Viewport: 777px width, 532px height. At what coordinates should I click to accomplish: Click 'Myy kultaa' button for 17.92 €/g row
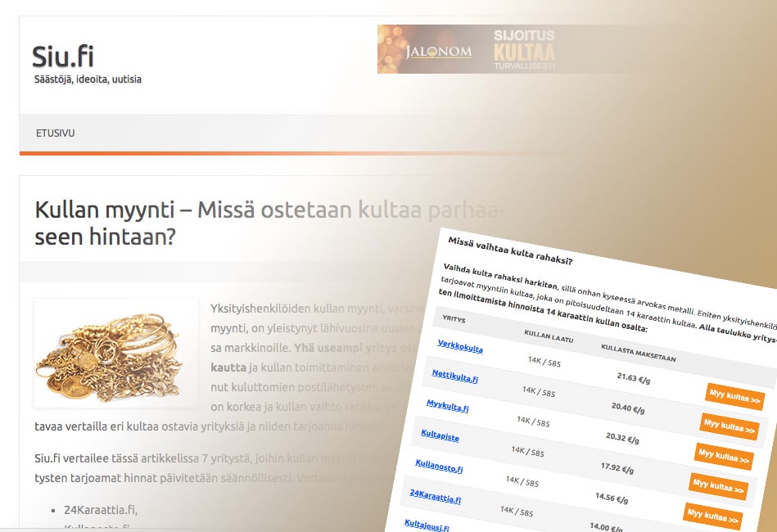pos(719,486)
